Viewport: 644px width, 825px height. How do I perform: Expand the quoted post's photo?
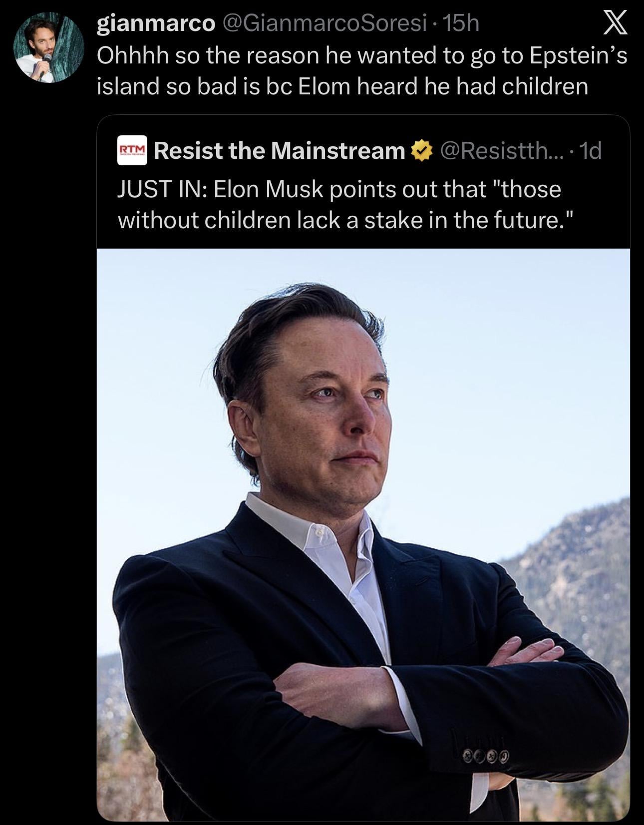point(363,534)
